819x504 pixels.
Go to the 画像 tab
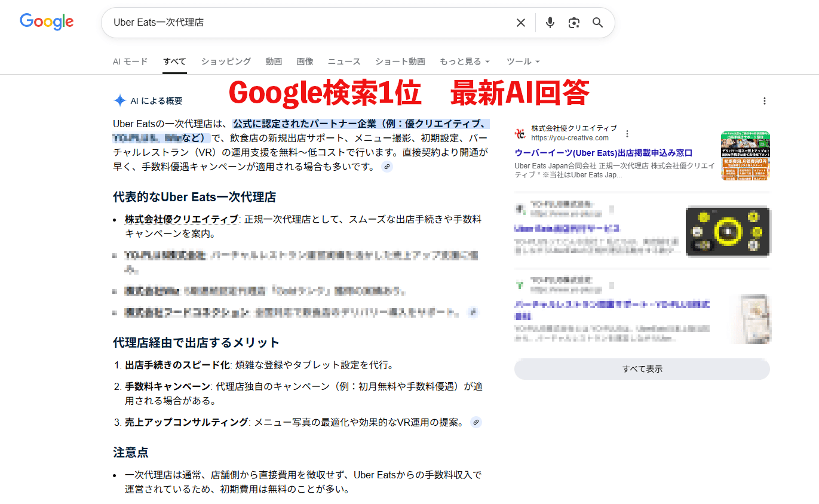[x=305, y=62]
